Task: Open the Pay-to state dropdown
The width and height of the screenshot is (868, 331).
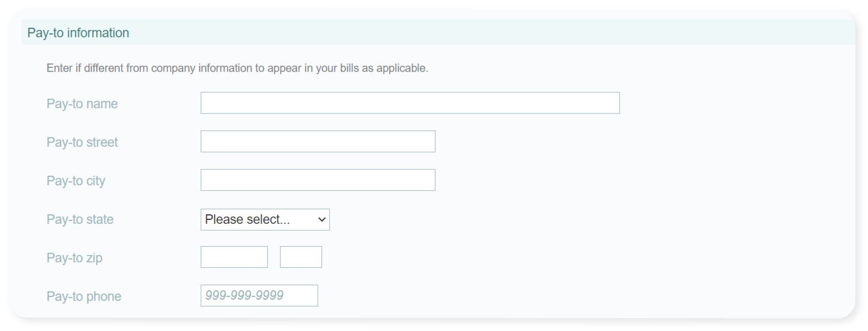Action: (265, 219)
